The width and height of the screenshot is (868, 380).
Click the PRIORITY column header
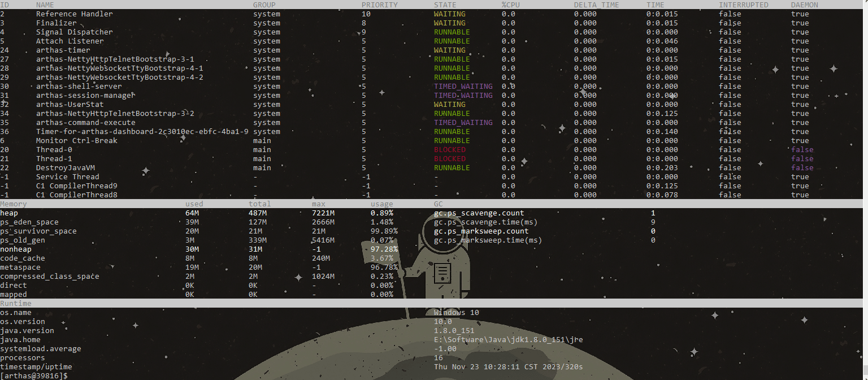point(380,5)
